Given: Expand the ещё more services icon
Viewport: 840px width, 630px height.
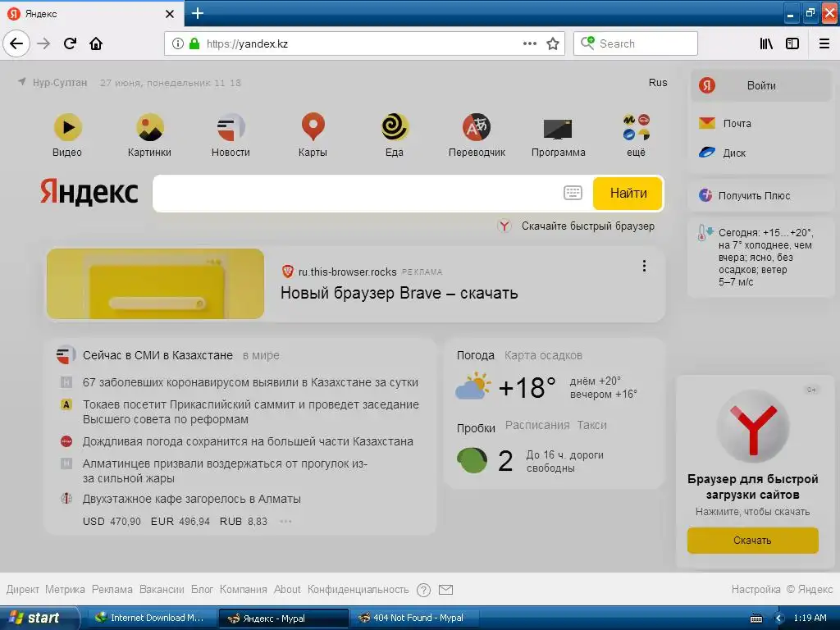Looking at the screenshot, I should coord(637,127).
